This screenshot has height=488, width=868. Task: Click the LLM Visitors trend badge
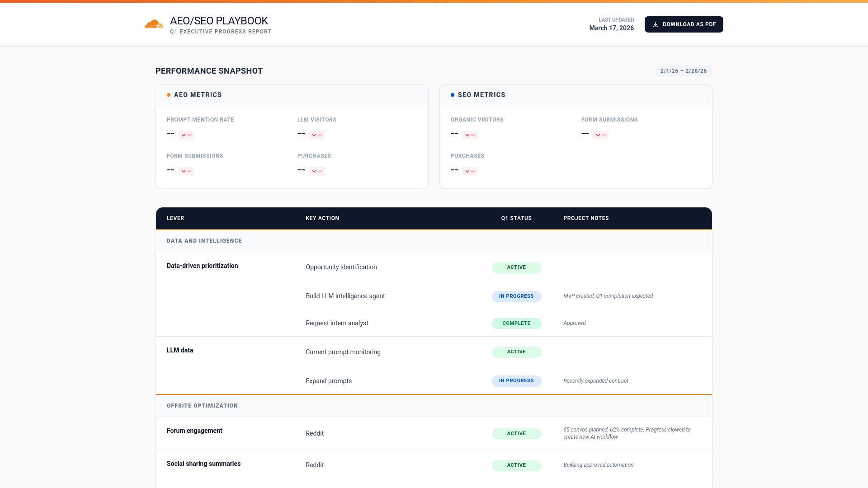tap(316, 135)
